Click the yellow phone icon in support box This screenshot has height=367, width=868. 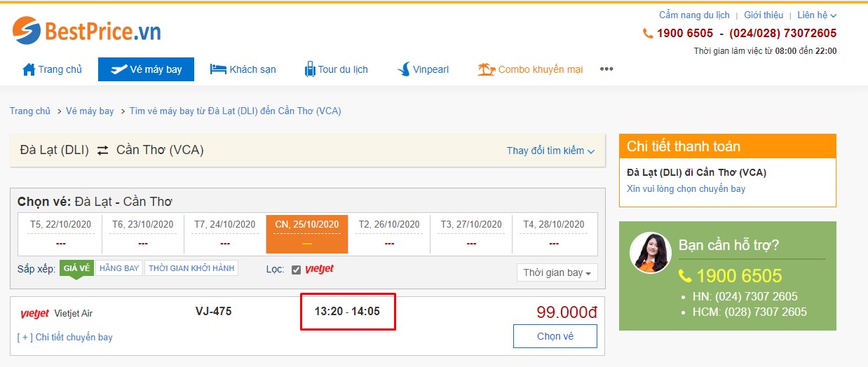(x=685, y=276)
